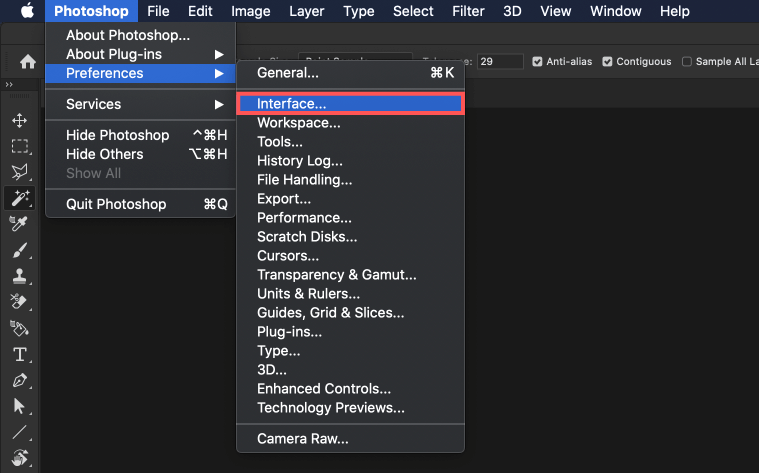Screen dimensions: 759x473
Task: Enable Sample All Layers checkbox
Action: click(686, 61)
